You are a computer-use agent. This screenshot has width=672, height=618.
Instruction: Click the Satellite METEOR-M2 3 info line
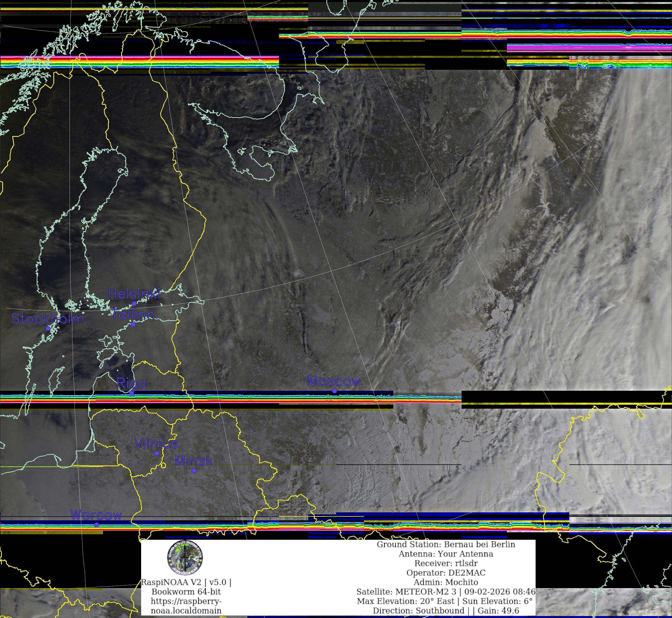[x=446, y=592]
